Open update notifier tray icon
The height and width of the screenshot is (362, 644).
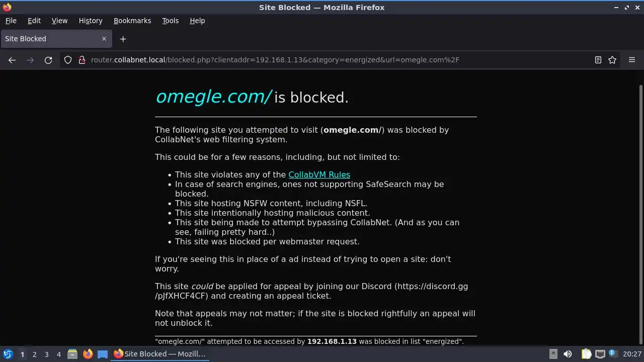(x=613, y=353)
